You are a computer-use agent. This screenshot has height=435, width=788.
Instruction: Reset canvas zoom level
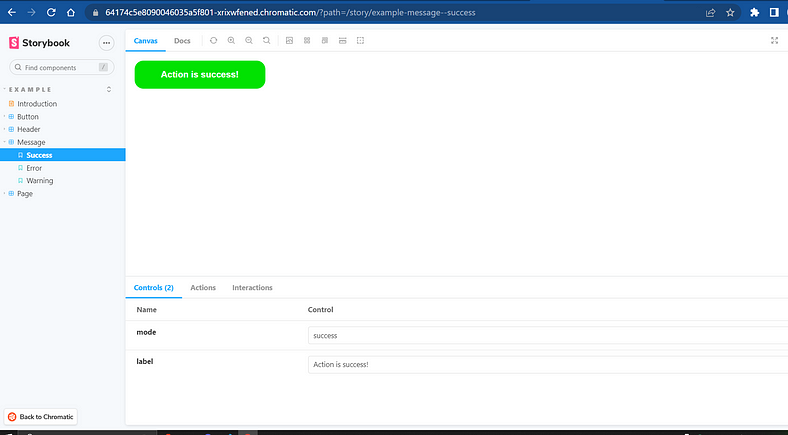click(266, 41)
